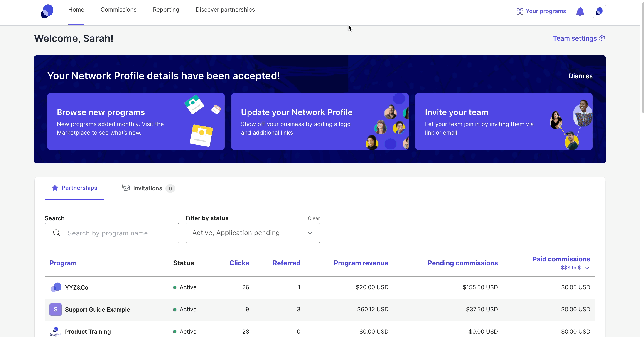Click the YYZ&Co program logo
This screenshot has width=644, height=337.
(x=56, y=287)
